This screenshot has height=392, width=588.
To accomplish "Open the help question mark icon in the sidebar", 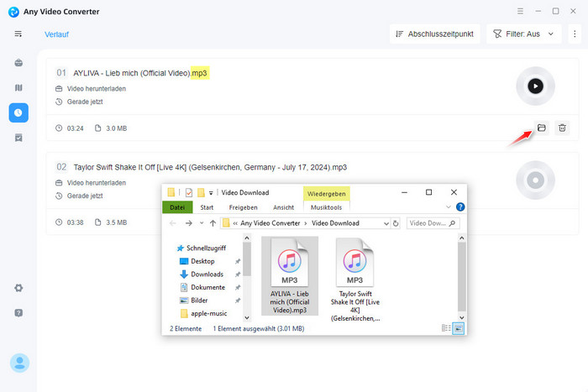I will [18, 313].
